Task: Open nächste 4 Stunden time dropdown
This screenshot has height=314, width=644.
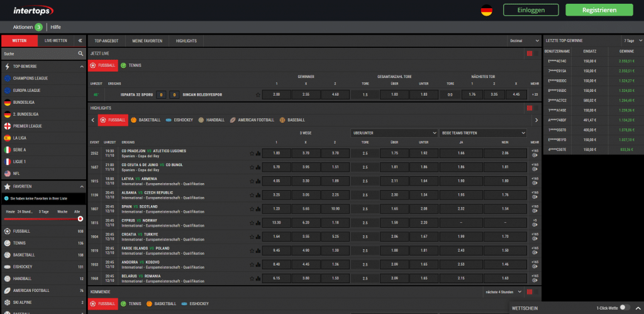Action: click(x=504, y=292)
